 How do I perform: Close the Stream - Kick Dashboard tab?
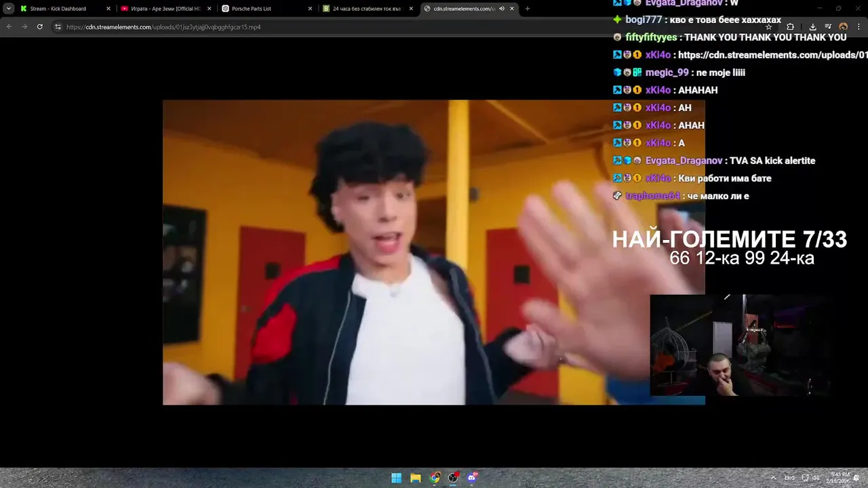point(108,9)
